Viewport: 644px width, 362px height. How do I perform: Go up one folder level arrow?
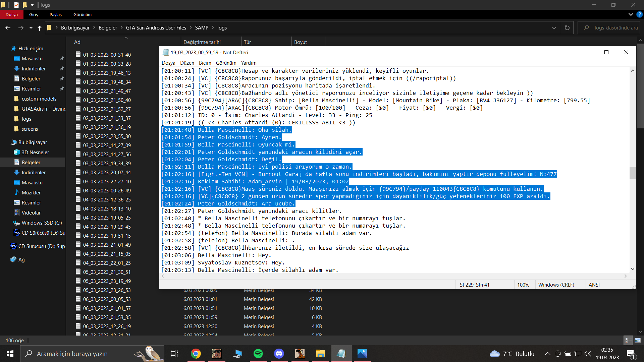40,28
